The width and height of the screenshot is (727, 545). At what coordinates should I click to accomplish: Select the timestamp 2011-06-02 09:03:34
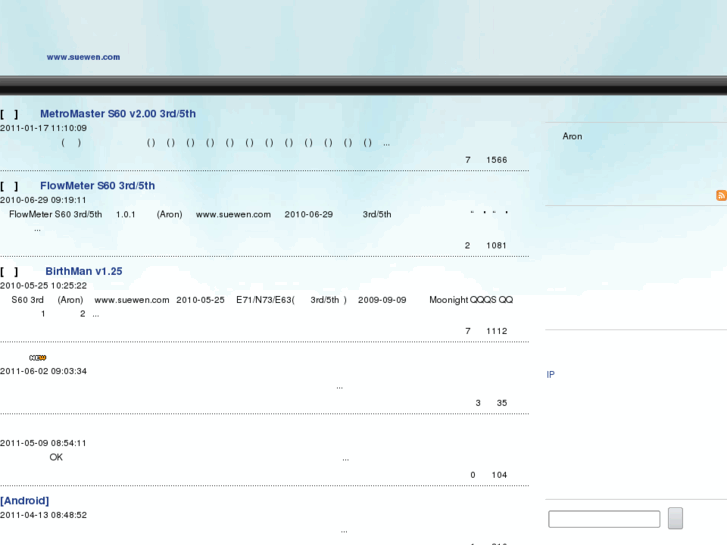pos(43,371)
